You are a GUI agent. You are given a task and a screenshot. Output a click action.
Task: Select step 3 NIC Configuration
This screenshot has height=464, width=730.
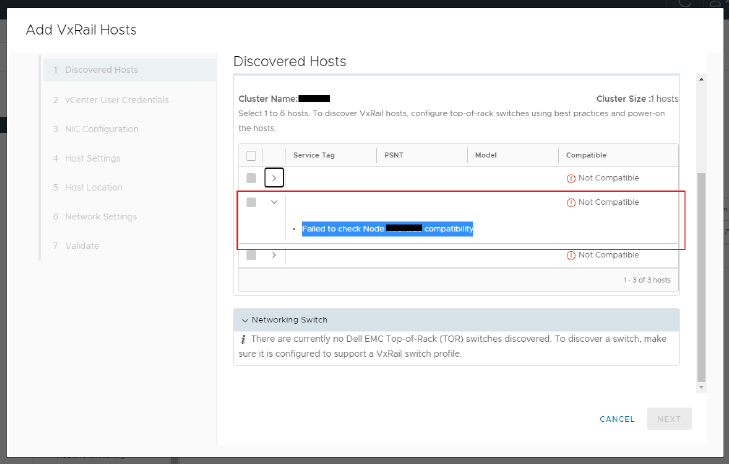tap(95, 129)
